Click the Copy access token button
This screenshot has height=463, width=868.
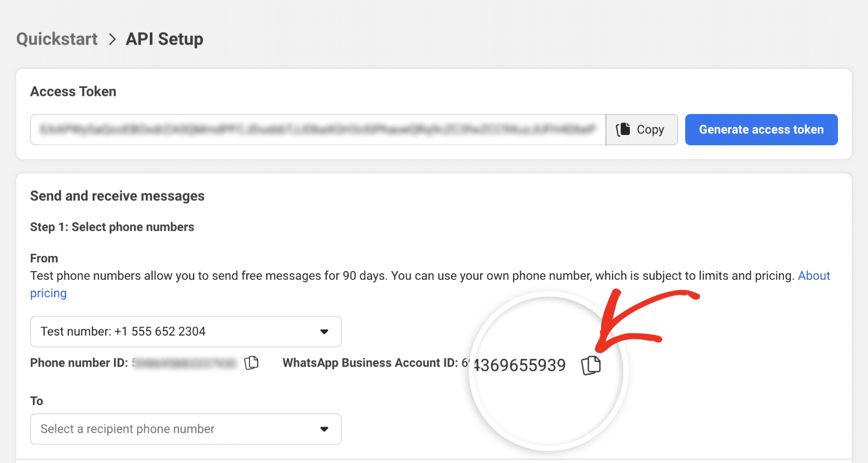(x=642, y=130)
